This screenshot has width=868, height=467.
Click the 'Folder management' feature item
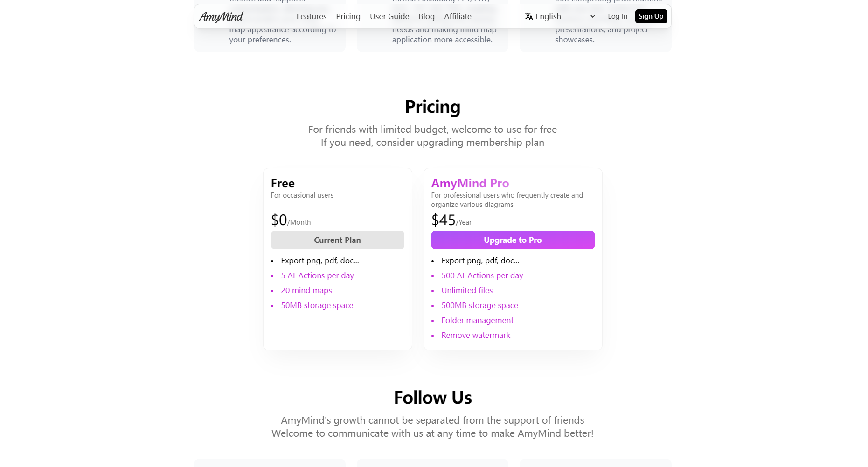coord(477,320)
